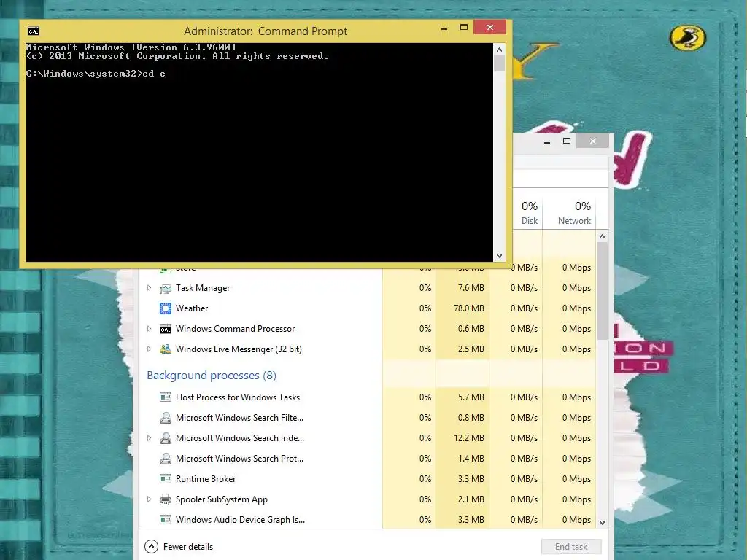Select the Background processes (8) heading

point(212,376)
